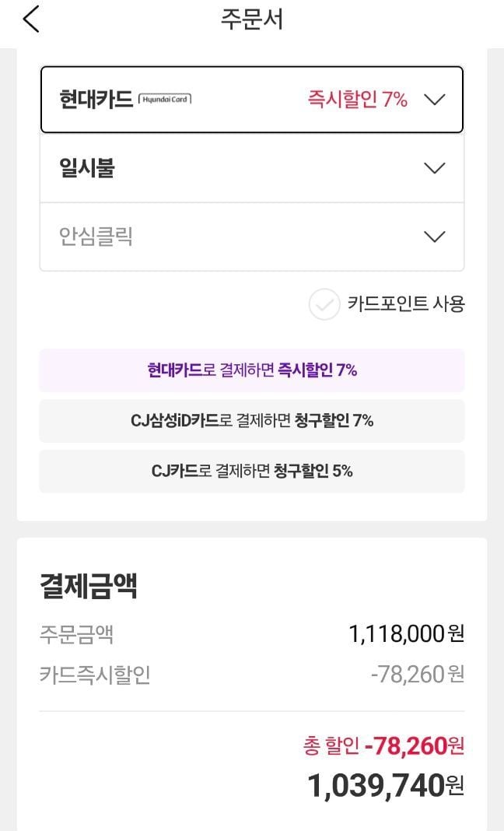Click the Hyundai Card logo badge
The image size is (504, 831).
click(x=164, y=100)
